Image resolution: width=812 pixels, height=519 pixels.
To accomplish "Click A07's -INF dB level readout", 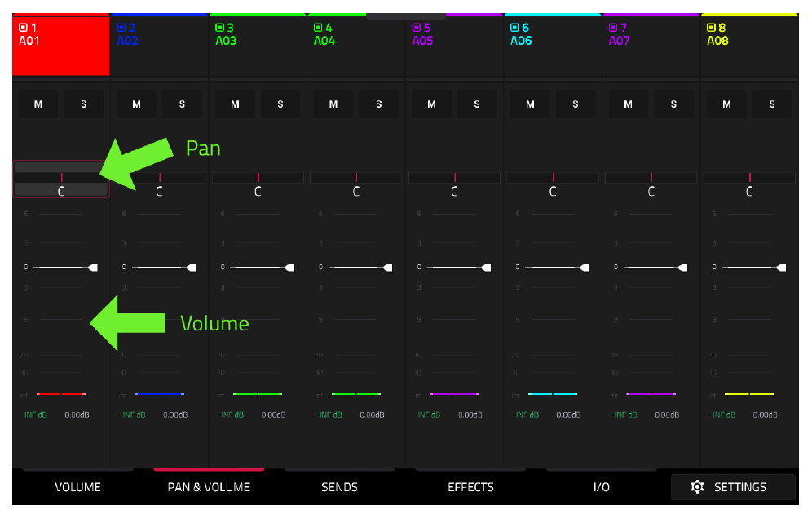I will (624, 415).
